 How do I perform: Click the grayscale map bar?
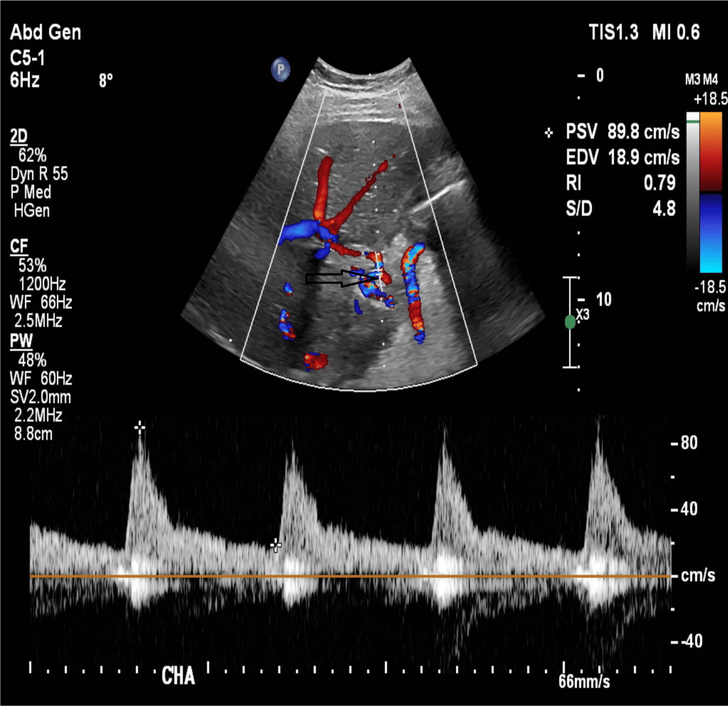(693, 192)
